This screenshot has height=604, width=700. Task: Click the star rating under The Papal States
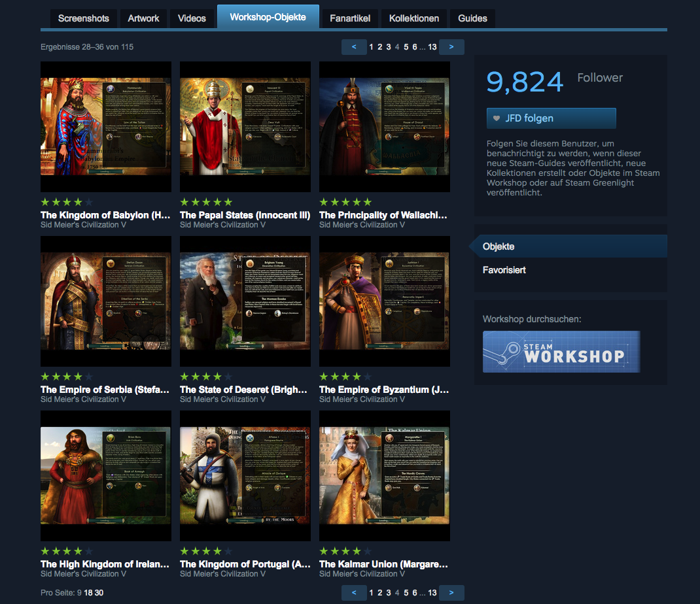206,202
